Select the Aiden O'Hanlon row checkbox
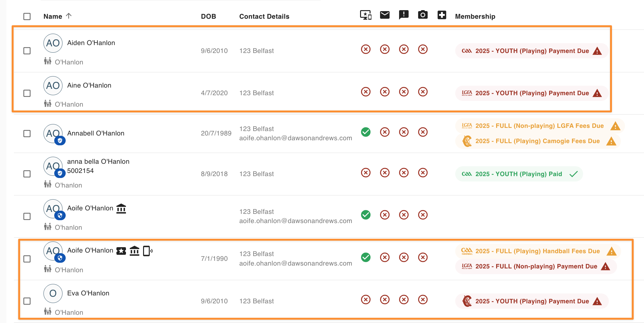Screen dimensions: 644x323 pyautogui.click(x=27, y=51)
